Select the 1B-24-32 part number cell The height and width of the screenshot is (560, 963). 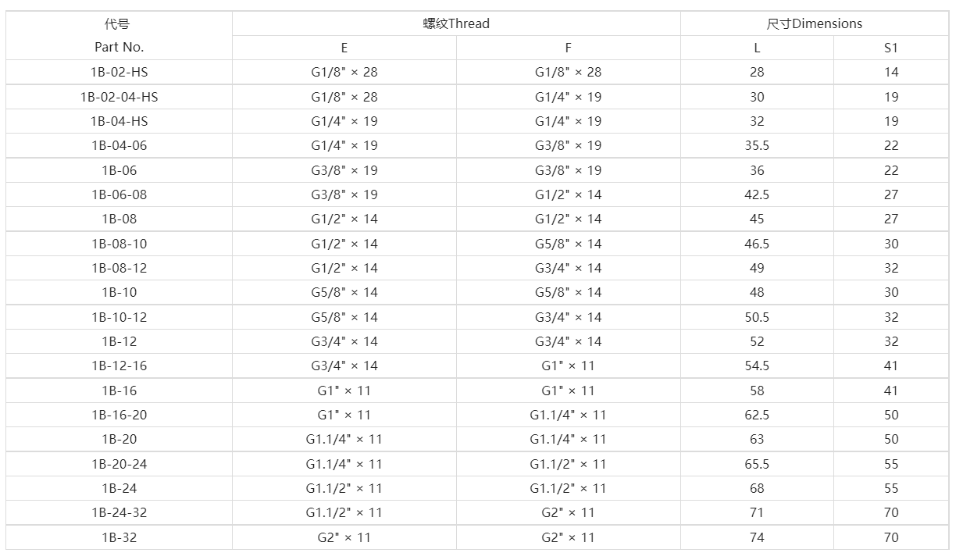pos(119,512)
